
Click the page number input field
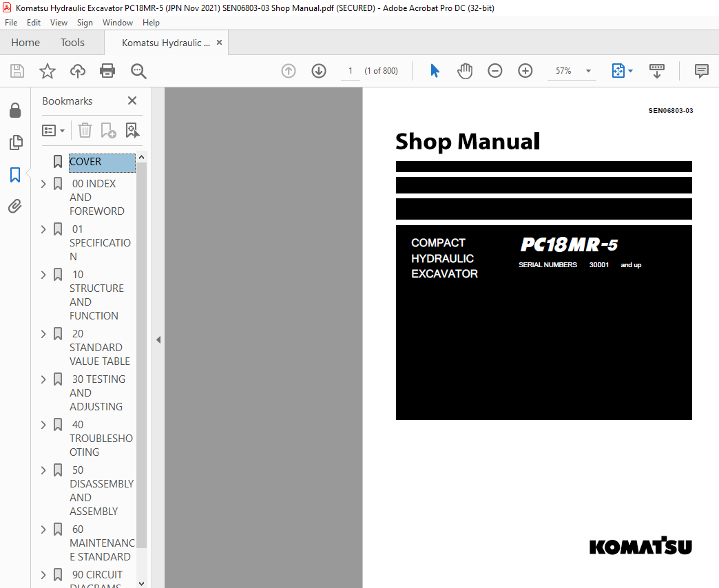pyautogui.click(x=351, y=71)
